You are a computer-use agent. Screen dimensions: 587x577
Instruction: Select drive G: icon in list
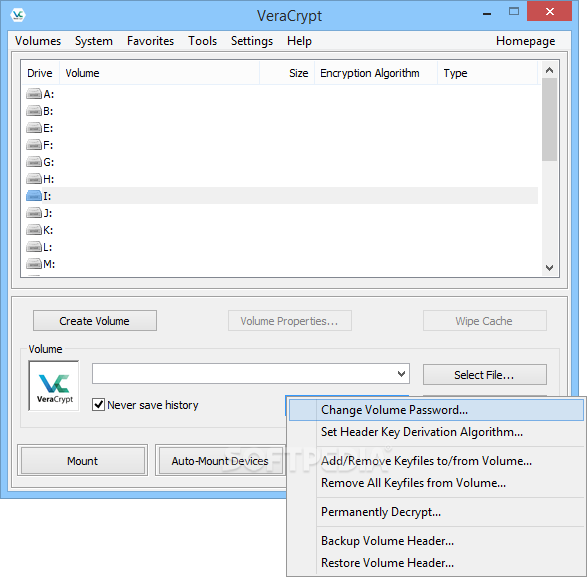pos(34,162)
